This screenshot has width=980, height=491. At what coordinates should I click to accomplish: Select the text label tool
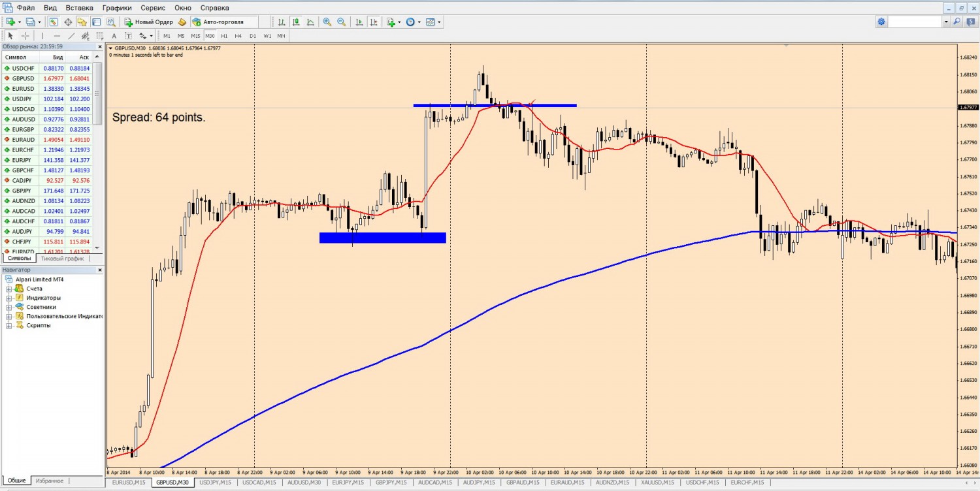click(x=129, y=36)
